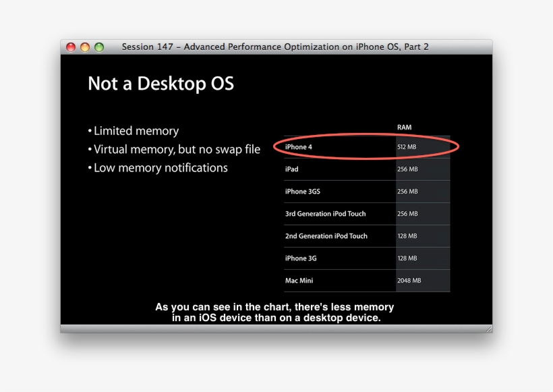Click the 'Not a Desktop OS' heading
Image resolution: width=553 pixels, height=392 pixels.
[x=161, y=84]
